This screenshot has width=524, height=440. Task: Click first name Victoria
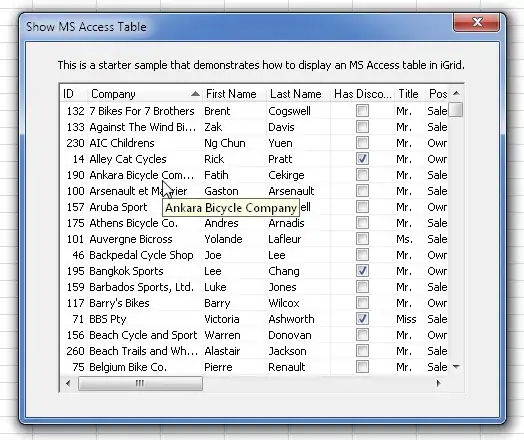tap(222, 319)
